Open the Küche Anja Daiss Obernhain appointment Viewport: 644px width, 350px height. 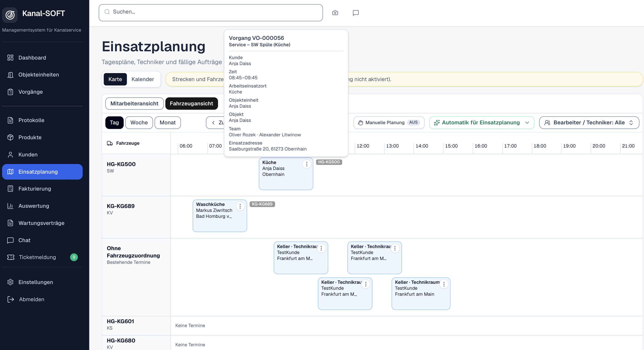[x=286, y=174]
